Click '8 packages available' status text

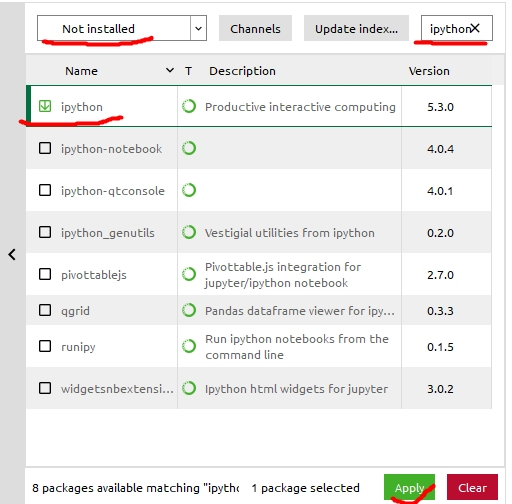click(x=135, y=488)
